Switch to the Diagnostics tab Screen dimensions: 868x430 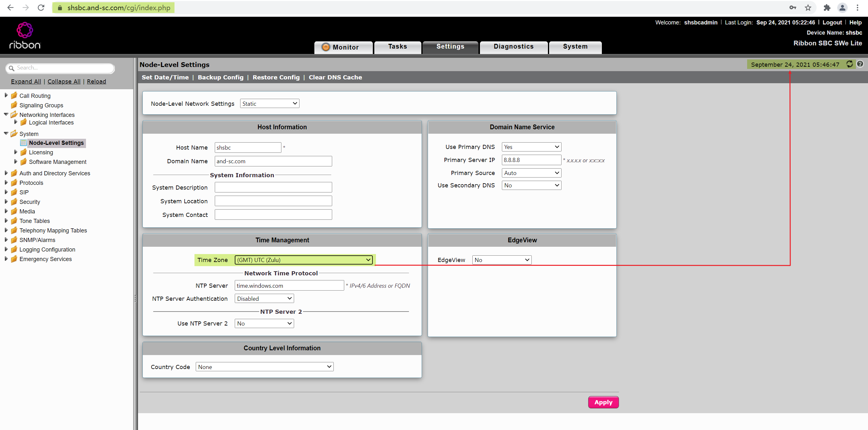tap(514, 47)
